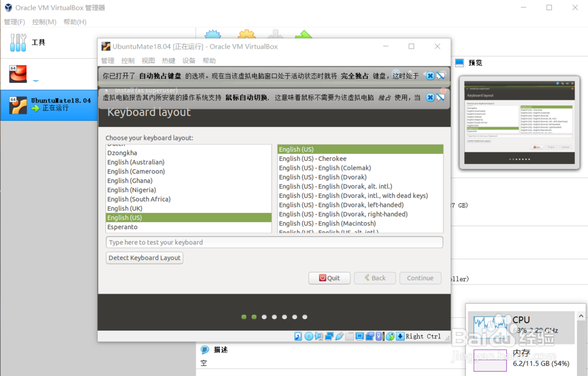Click the display monitor status icon

point(360,336)
